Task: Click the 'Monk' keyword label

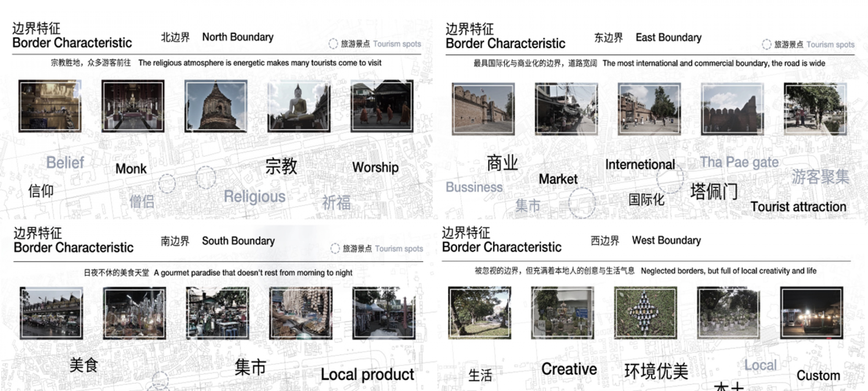Action: click(x=131, y=169)
